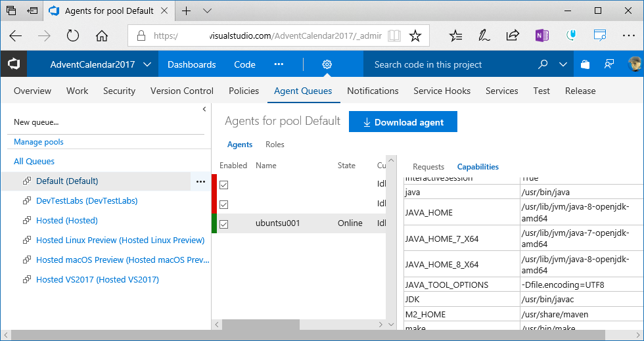Open the marketplace shopping bag
The height and width of the screenshot is (341, 644).
(586, 64)
